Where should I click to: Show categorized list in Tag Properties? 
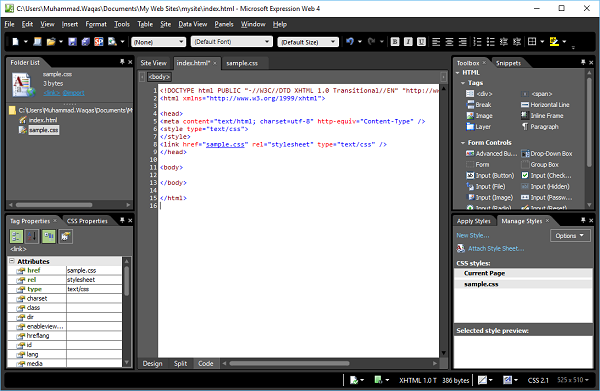[16, 236]
